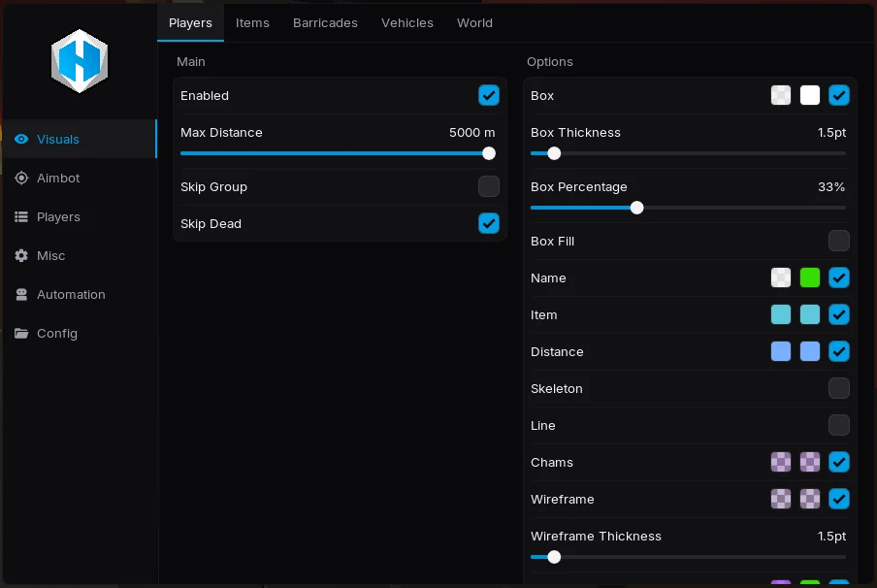Image resolution: width=877 pixels, height=588 pixels.
Task: Open the Visuals section
Action: (80, 139)
